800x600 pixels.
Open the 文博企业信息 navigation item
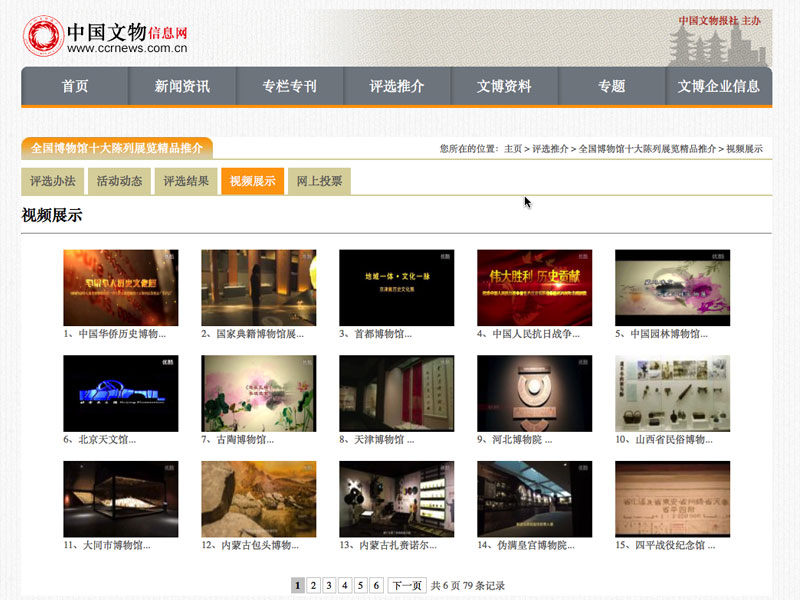click(x=718, y=86)
